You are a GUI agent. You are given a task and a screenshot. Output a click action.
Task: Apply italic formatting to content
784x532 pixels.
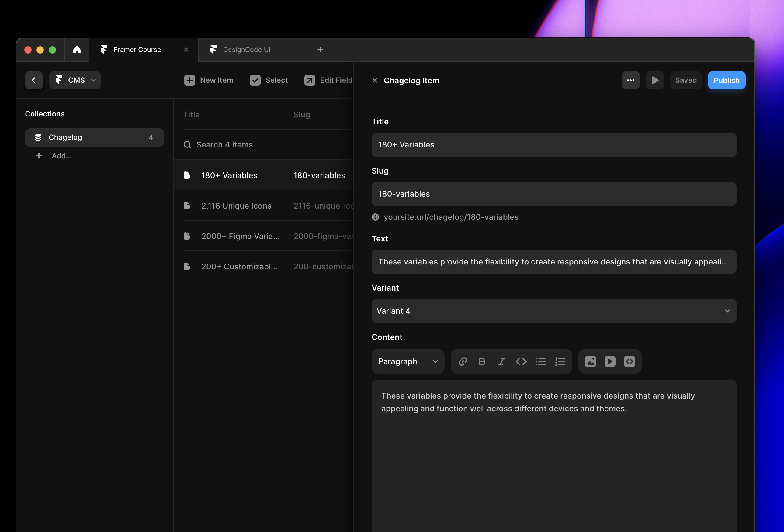tap(501, 361)
